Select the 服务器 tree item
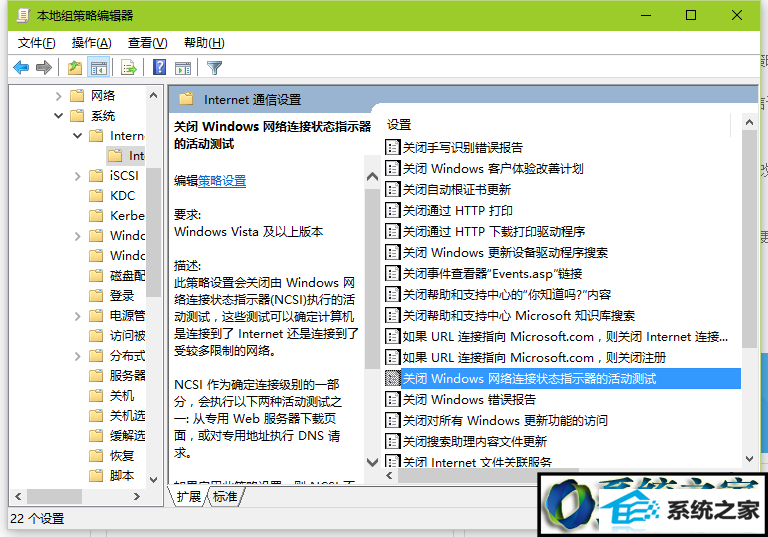768x537 pixels. 127,375
